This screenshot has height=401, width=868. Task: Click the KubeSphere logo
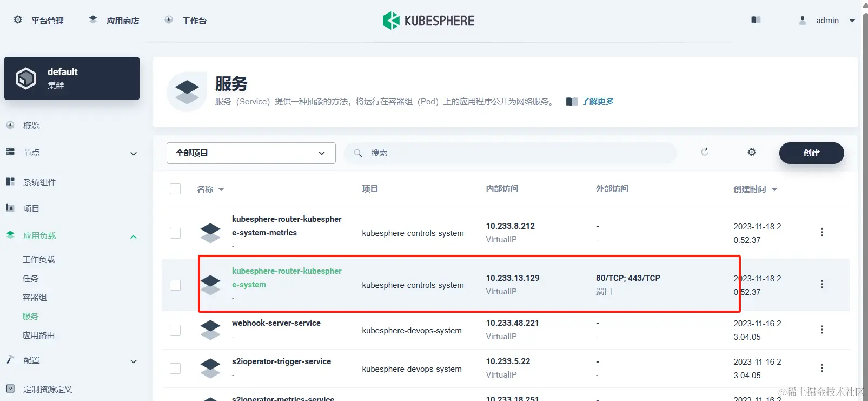pos(428,21)
